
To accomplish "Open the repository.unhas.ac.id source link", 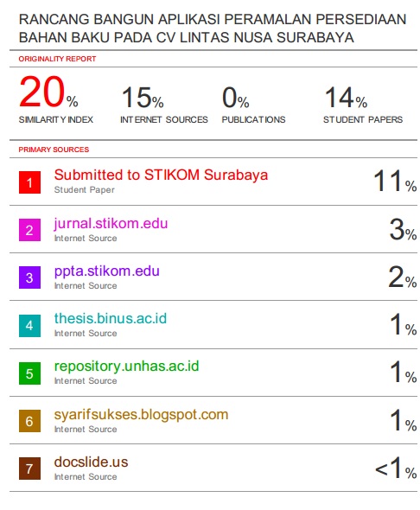I will click(126, 367).
